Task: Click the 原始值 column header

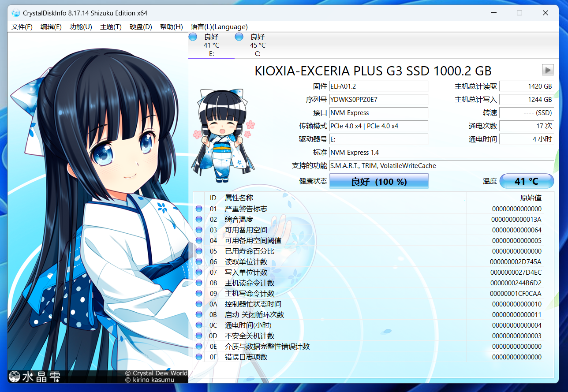Action: point(505,198)
